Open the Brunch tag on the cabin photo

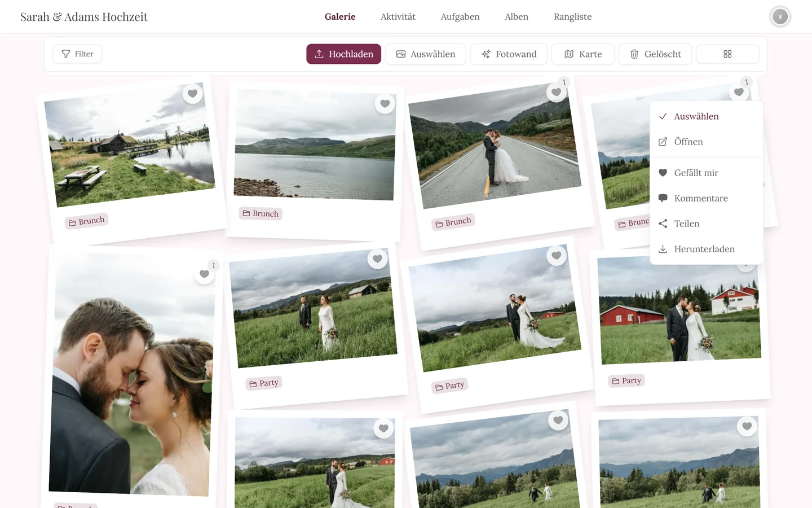87,221
